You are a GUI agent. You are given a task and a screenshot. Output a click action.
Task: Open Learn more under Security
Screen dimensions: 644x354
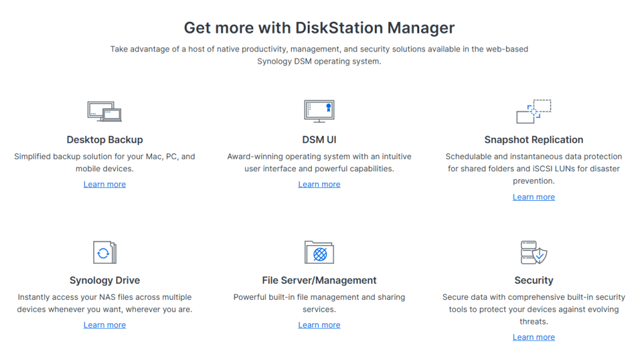[533, 337]
